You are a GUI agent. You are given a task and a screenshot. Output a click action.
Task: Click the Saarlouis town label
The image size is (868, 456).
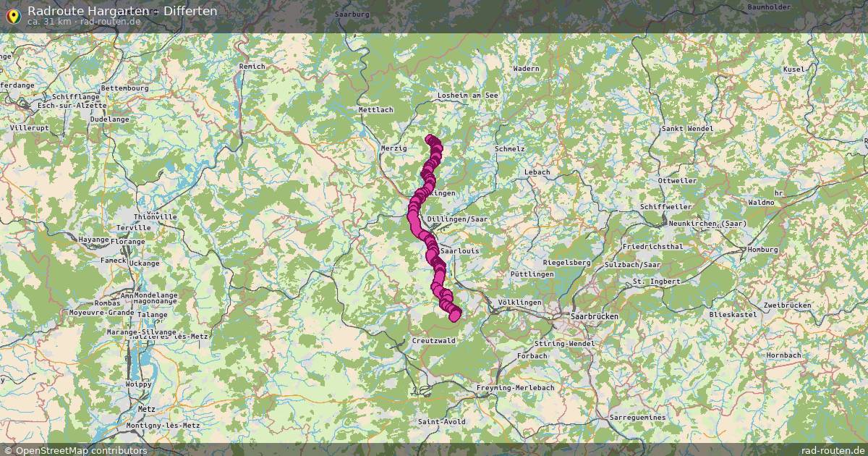point(459,251)
